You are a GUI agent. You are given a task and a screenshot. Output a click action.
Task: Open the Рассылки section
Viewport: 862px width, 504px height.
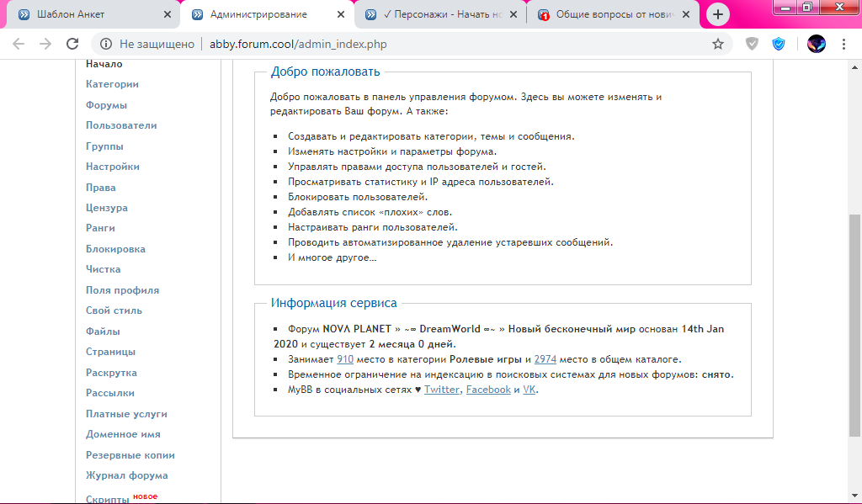tap(110, 393)
